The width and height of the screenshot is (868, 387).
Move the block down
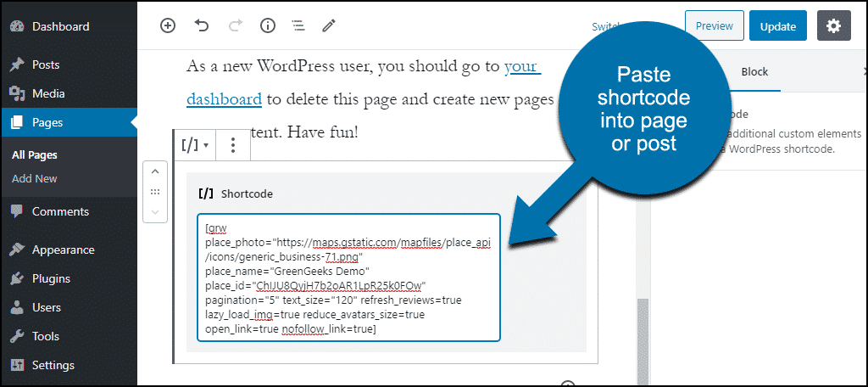point(155,212)
